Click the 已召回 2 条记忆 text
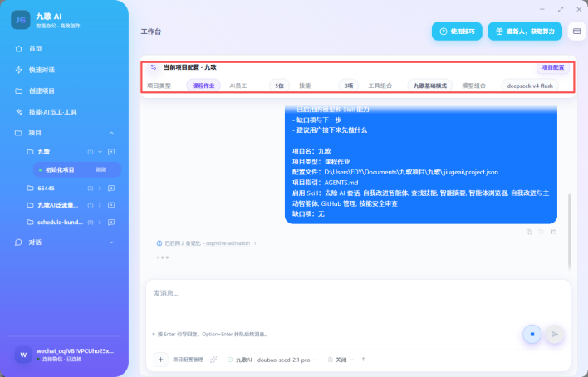 click(x=183, y=243)
